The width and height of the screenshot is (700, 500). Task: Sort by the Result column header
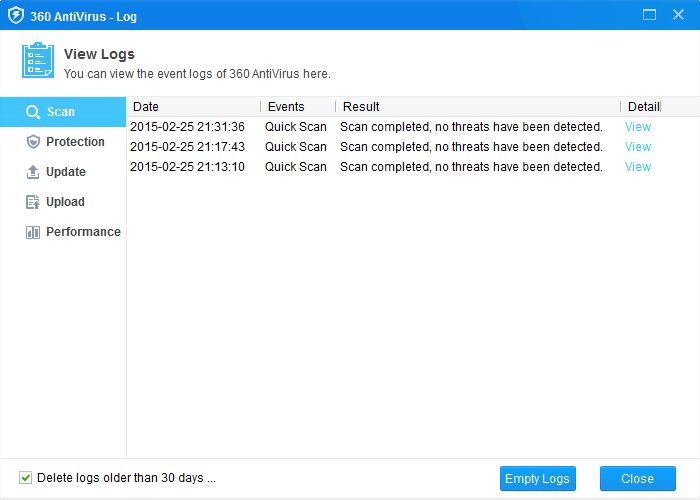pos(478,107)
